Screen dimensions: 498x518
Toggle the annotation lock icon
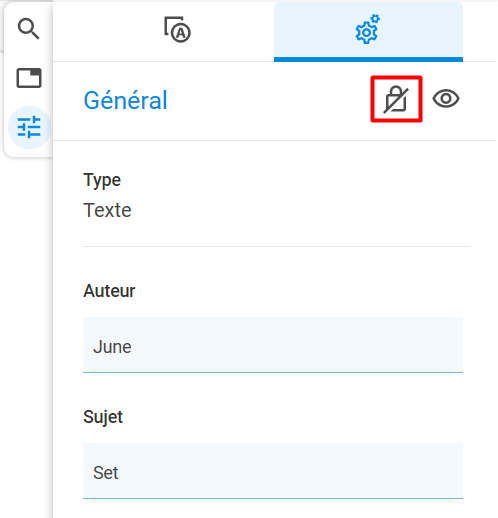pyautogui.click(x=396, y=99)
